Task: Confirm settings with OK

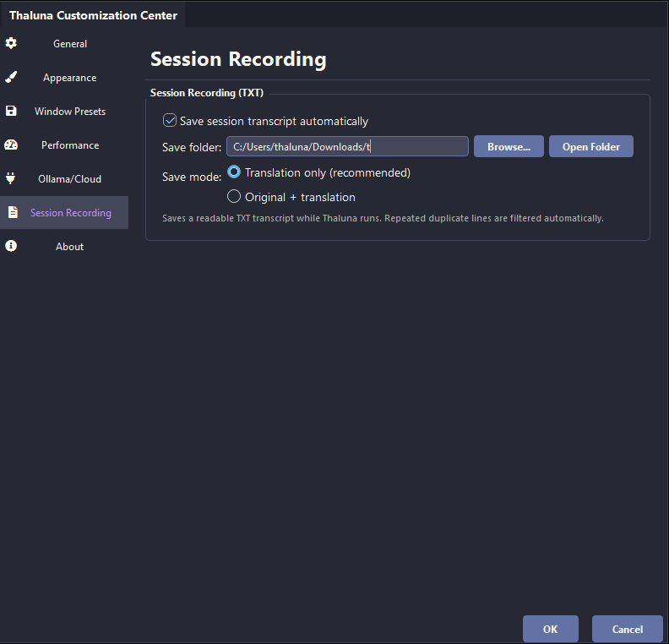Action: tap(551, 629)
